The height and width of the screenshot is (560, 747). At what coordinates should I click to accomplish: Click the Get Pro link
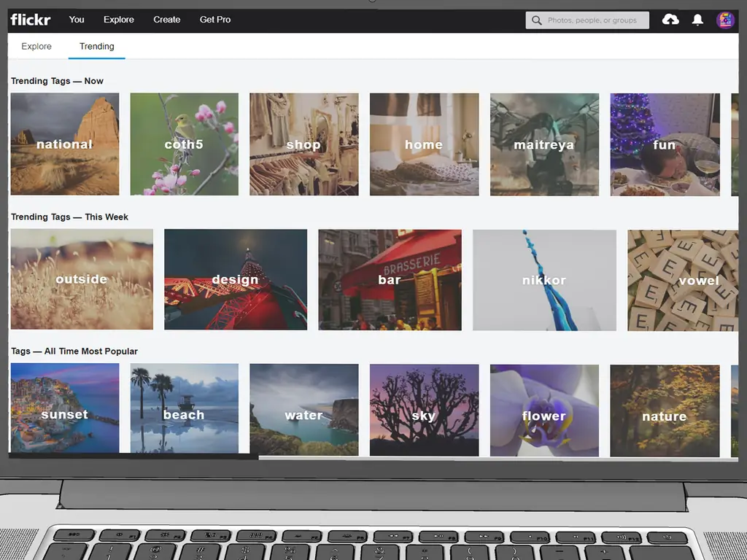click(215, 20)
